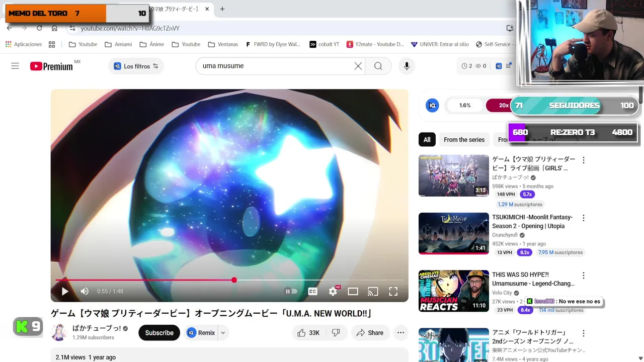Click the vidIQ logo in side panel
Viewport: 644px width, 362px height.
coord(432,105)
